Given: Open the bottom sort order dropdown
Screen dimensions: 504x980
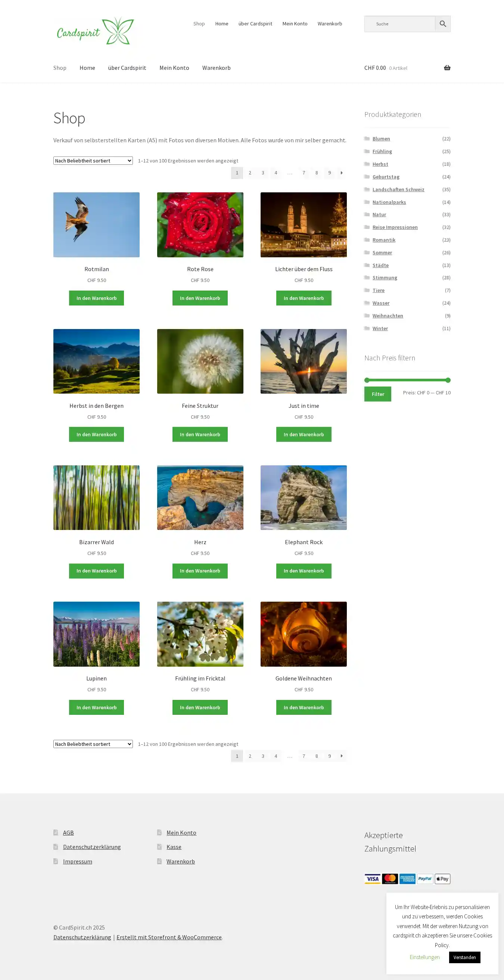Looking at the screenshot, I should coord(93,744).
